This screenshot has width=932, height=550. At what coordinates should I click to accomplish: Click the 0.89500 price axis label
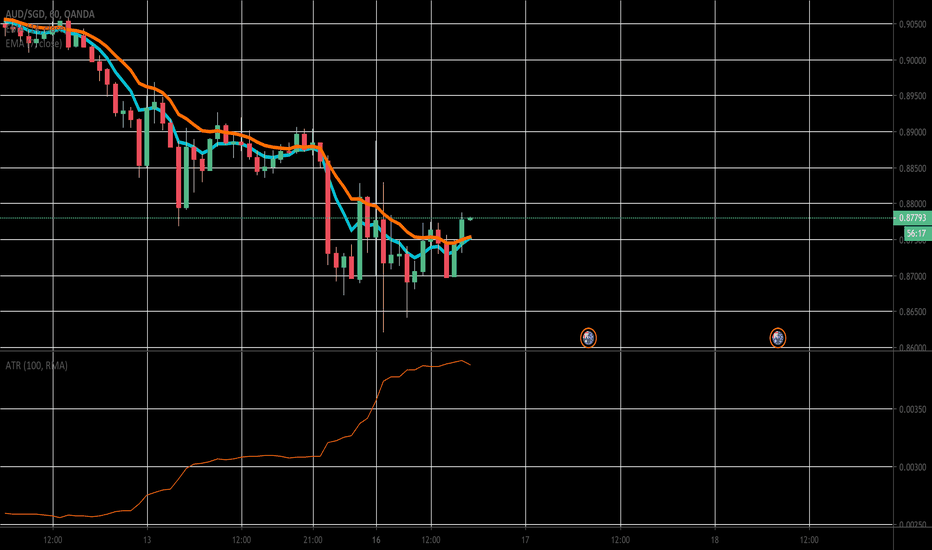[x=912, y=96]
